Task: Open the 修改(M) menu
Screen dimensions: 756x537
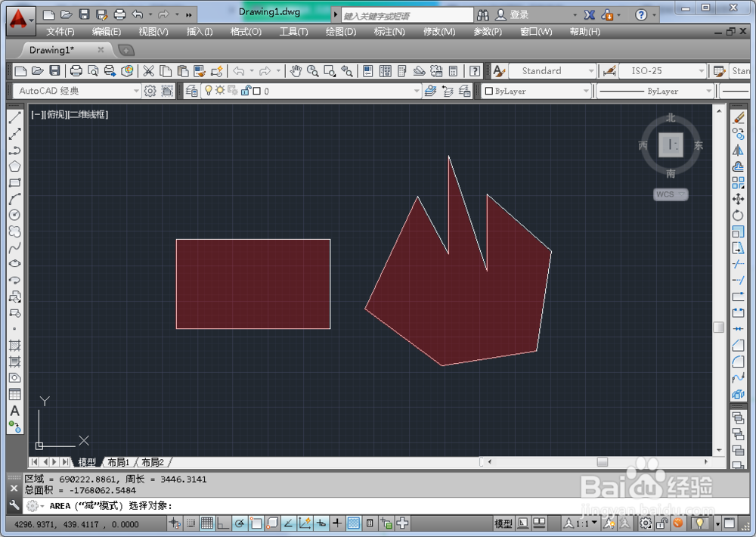Action: pyautogui.click(x=439, y=32)
